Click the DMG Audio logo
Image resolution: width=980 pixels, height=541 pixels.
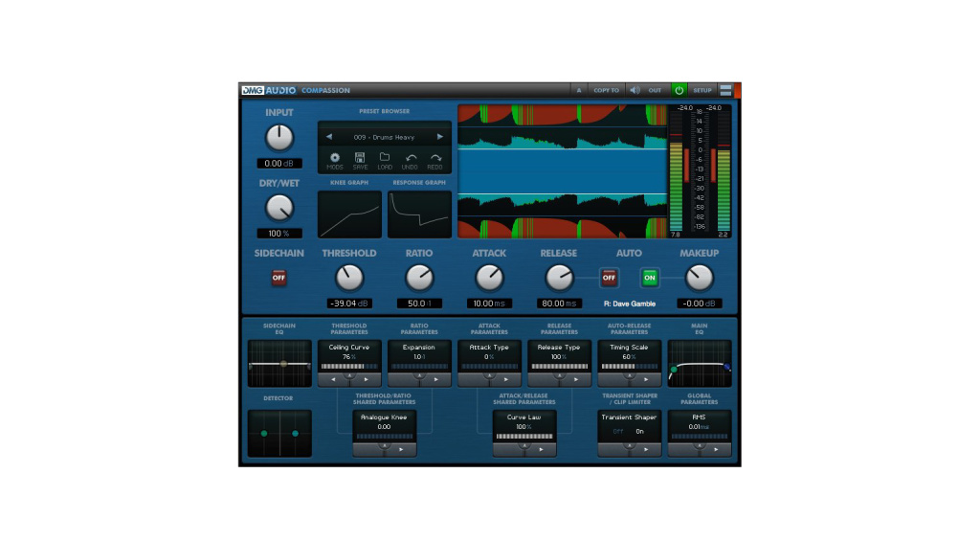[269, 90]
